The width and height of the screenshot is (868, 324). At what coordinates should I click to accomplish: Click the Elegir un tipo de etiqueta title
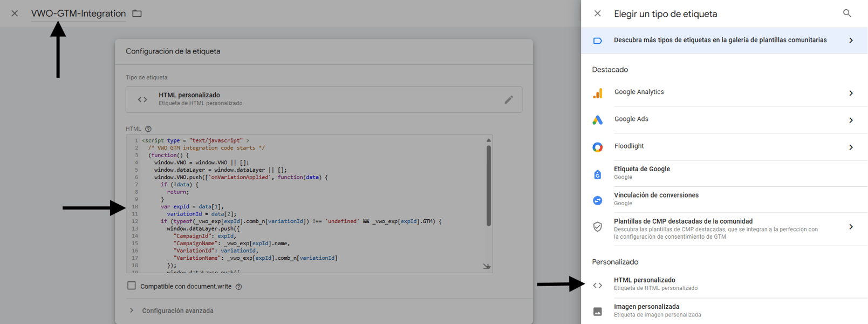pos(666,14)
